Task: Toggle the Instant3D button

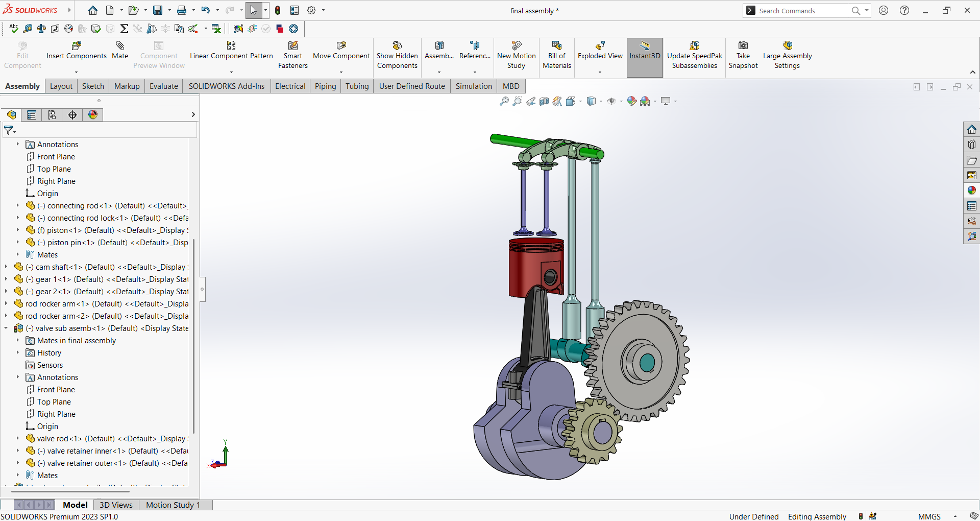Action: point(645,51)
